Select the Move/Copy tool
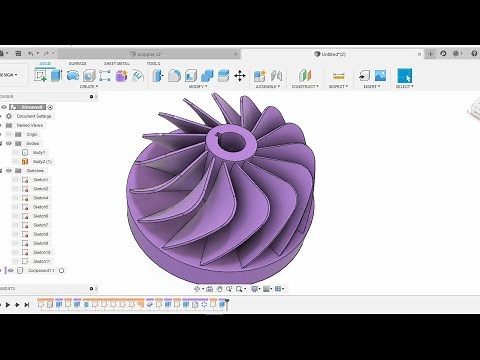 240,76
